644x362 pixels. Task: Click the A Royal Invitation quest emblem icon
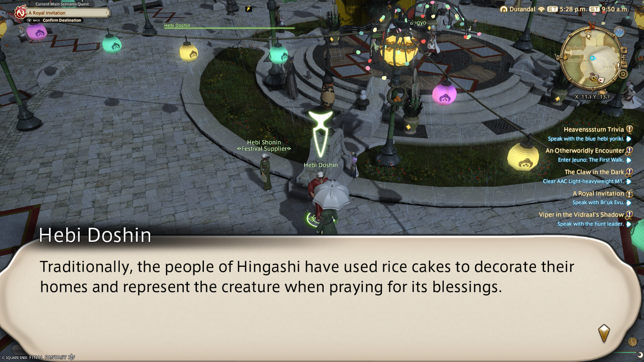pos(20,13)
